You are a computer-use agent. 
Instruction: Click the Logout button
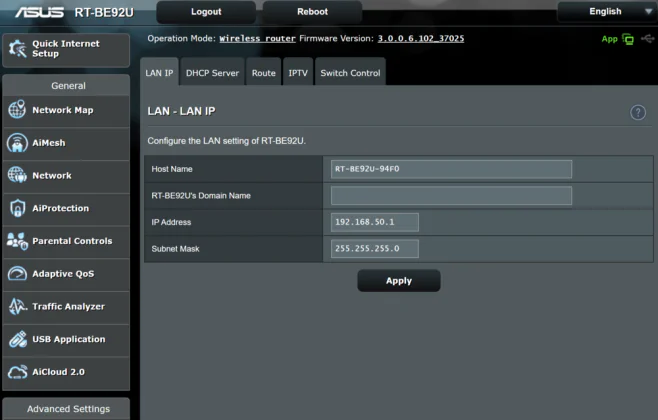(206, 12)
